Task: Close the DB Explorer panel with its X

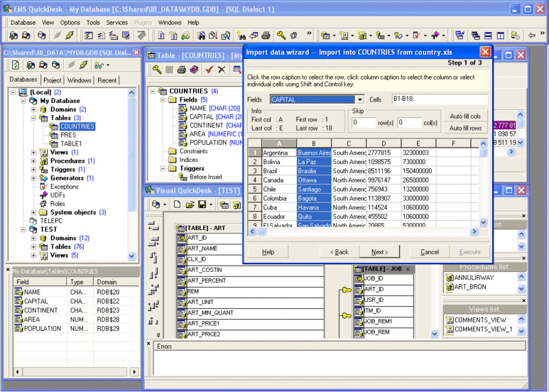Action: click(x=137, y=53)
